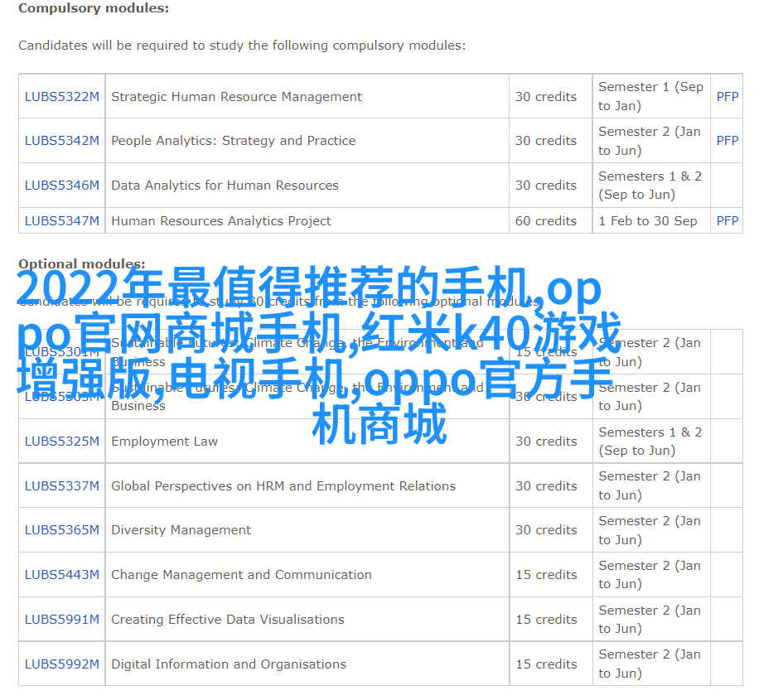Viewport: 759px width, 700px height.
Task: Click the LUBS5347M module code link
Action: [62, 221]
